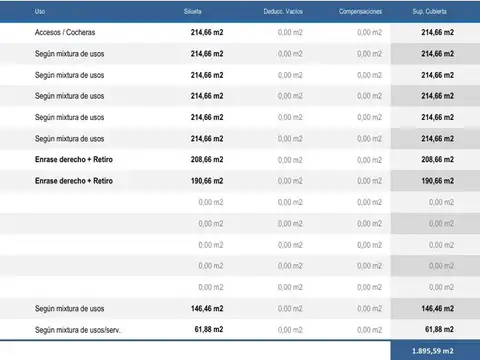
Task: Click the 190,66 m2 value under Silueta
Action: click(x=207, y=181)
